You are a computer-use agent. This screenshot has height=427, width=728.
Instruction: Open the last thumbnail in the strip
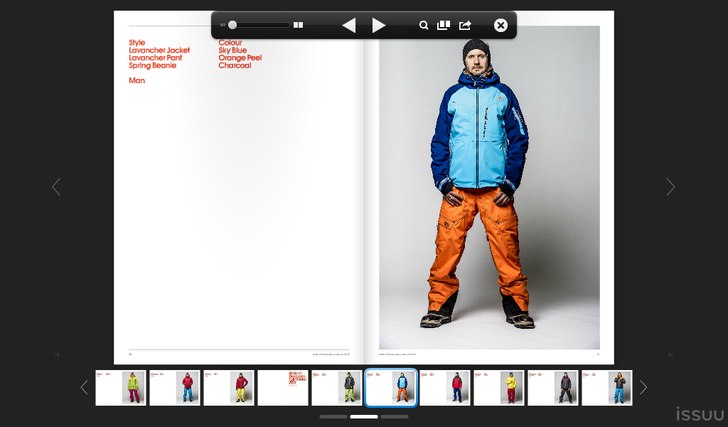click(607, 387)
